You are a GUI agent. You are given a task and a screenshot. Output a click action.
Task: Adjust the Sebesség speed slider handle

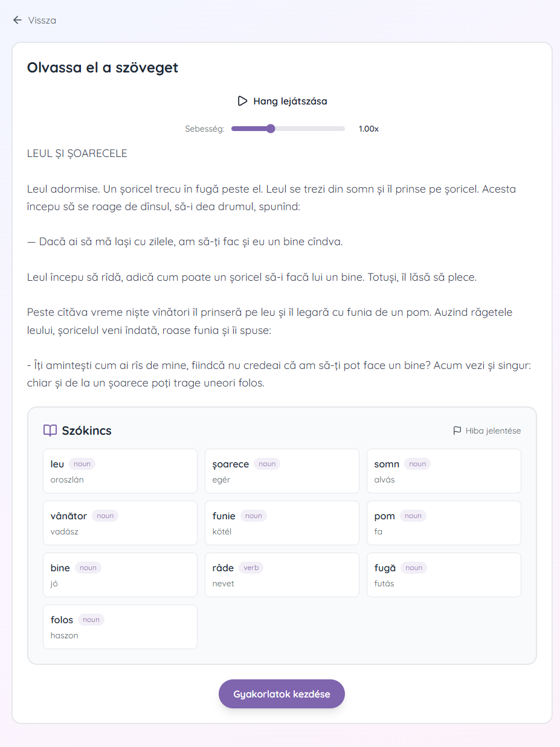click(271, 129)
